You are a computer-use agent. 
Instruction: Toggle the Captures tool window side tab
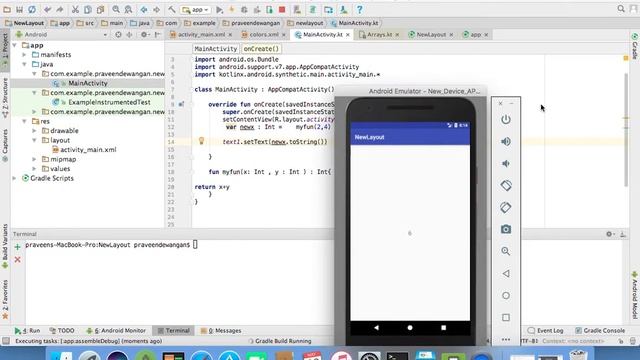(x=5, y=146)
